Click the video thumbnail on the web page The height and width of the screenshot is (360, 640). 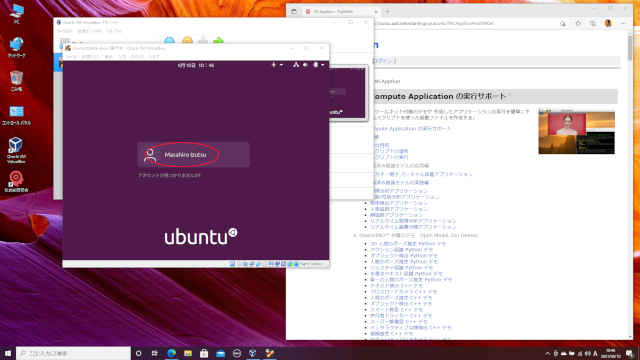tap(576, 131)
